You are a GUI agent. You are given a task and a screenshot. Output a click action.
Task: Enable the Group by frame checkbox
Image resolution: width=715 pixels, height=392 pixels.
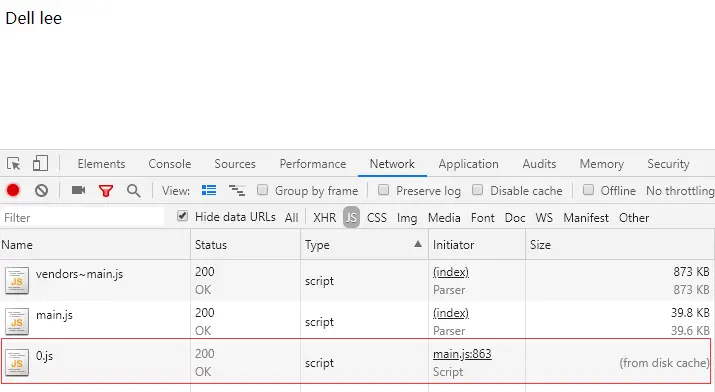pos(262,190)
